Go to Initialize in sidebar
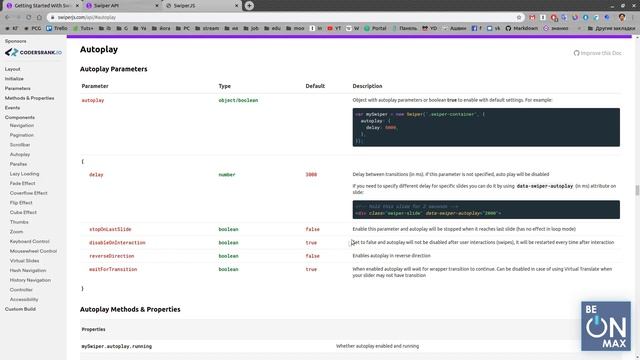The width and height of the screenshot is (640, 360). coord(14,79)
